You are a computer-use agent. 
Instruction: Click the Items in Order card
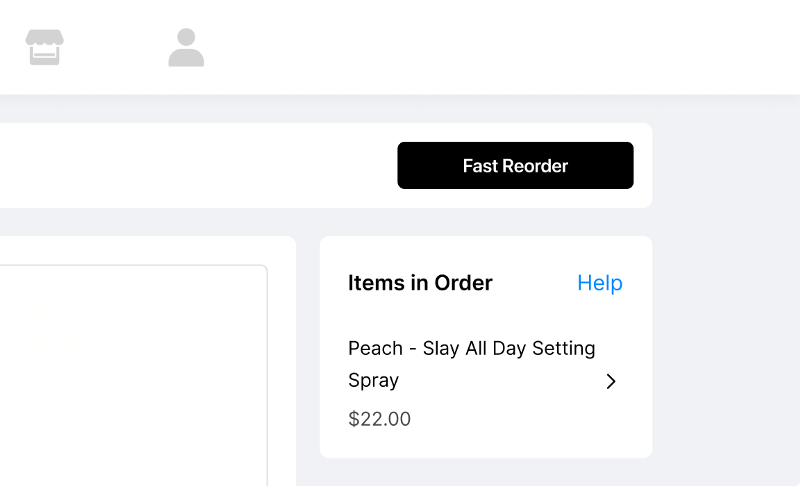point(486,347)
